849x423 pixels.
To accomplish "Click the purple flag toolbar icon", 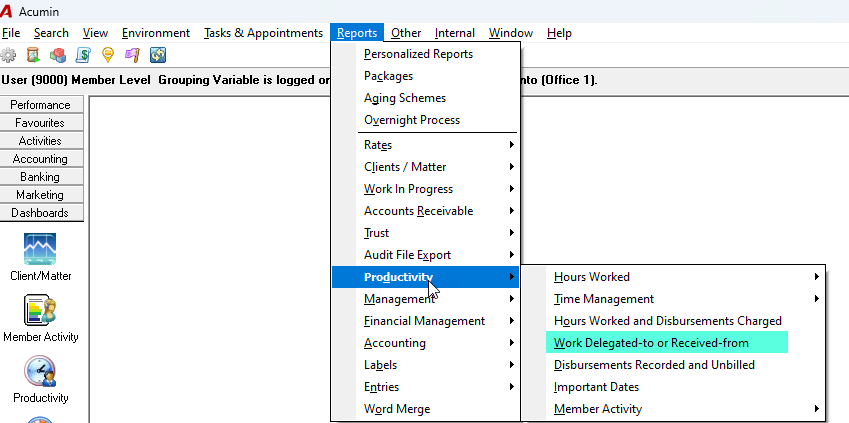I will tap(133, 55).
